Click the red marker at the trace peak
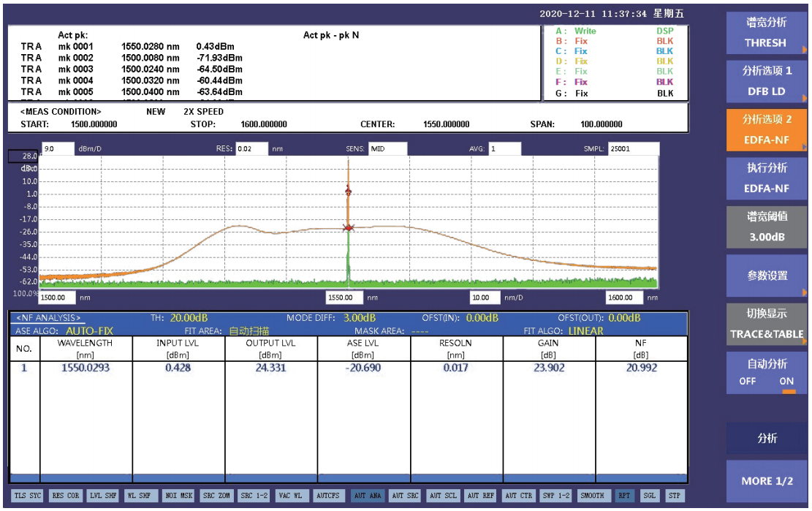The width and height of the screenshot is (812, 511). click(349, 192)
